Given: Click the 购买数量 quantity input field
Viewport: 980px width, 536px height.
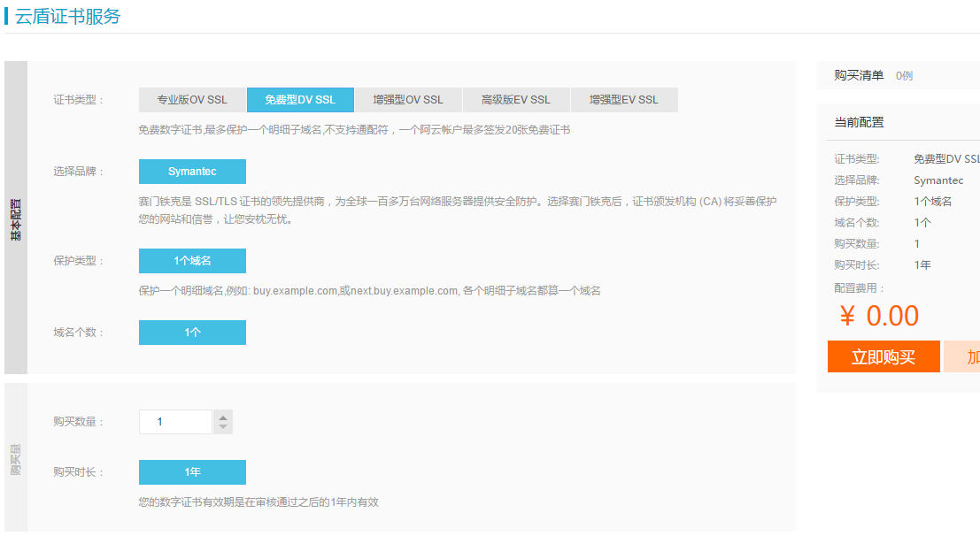Looking at the screenshot, I should [x=176, y=422].
